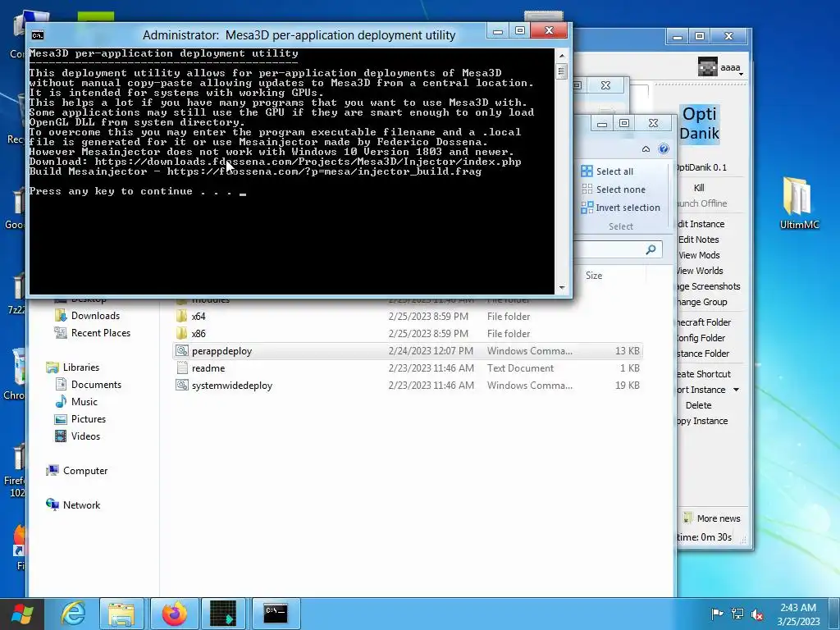This screenshot has height=630, width=840.
Task: Switch to command prompt taskbar icon
Action: pyautogui.click(x=276, y=613)
